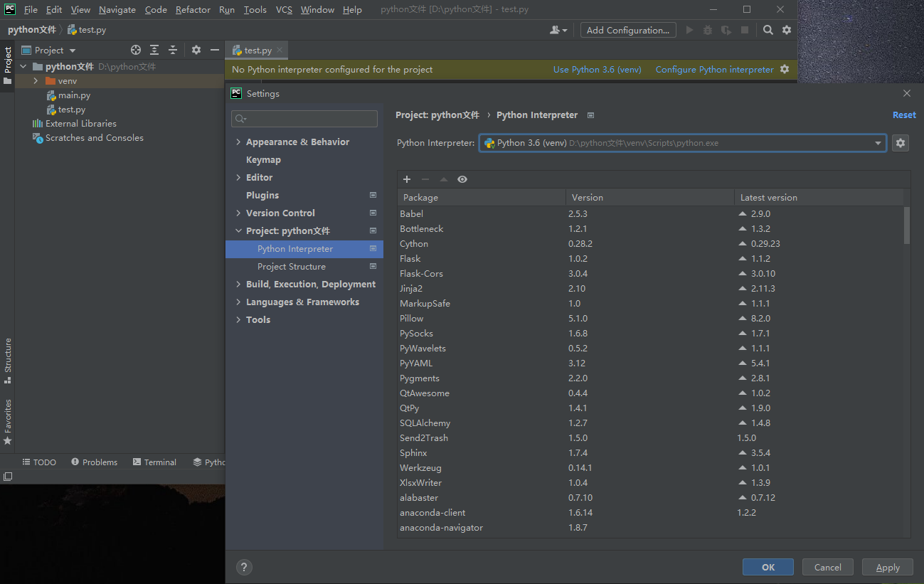Click Reset link in Settings
924x584 pixels.
click(904, 115)
